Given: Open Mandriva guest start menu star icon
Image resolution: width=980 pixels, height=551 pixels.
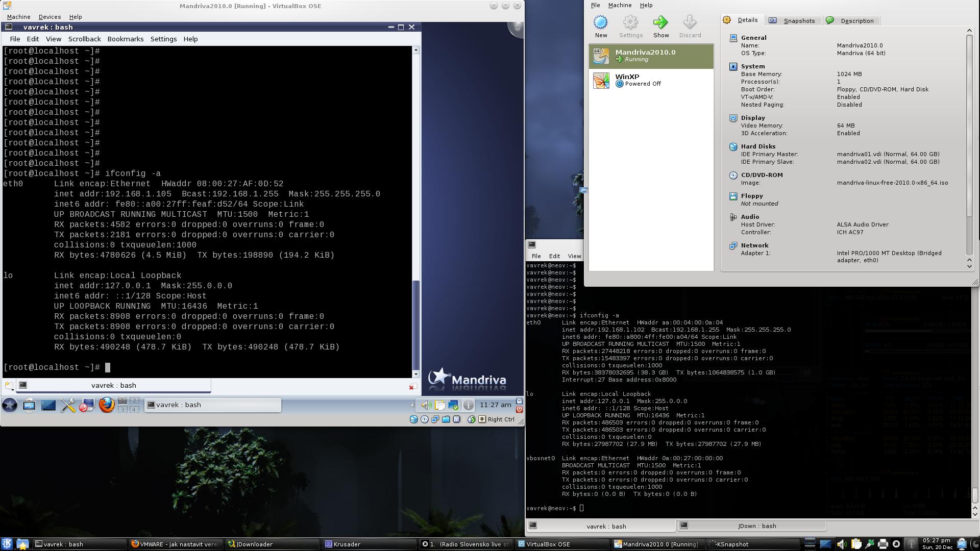Looking at the screenshot, I should (10, 405).
